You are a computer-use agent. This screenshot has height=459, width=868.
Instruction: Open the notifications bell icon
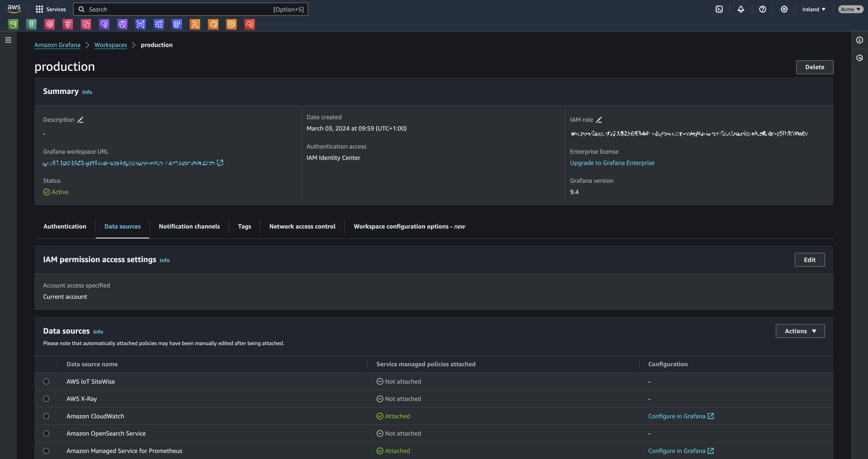coord(741,9)
